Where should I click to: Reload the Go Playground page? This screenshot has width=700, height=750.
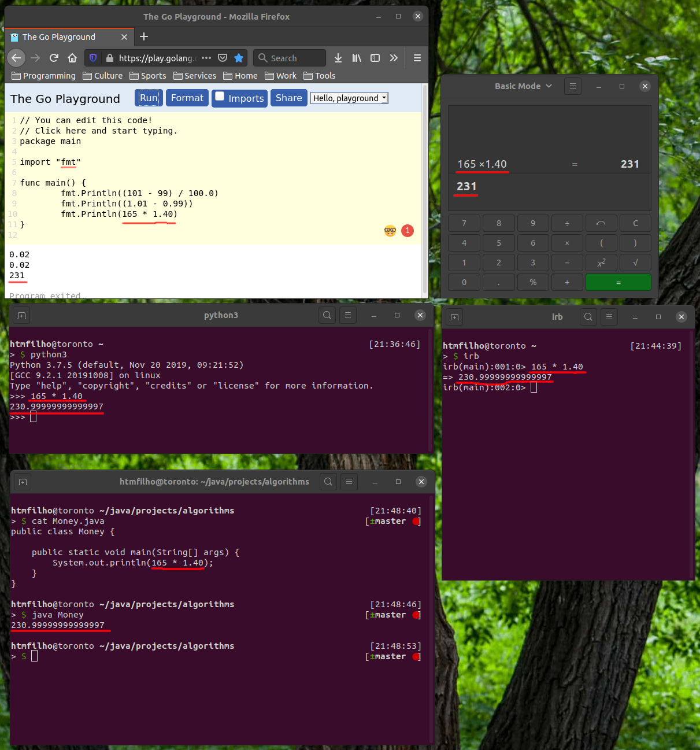click(x=54, y=58)
